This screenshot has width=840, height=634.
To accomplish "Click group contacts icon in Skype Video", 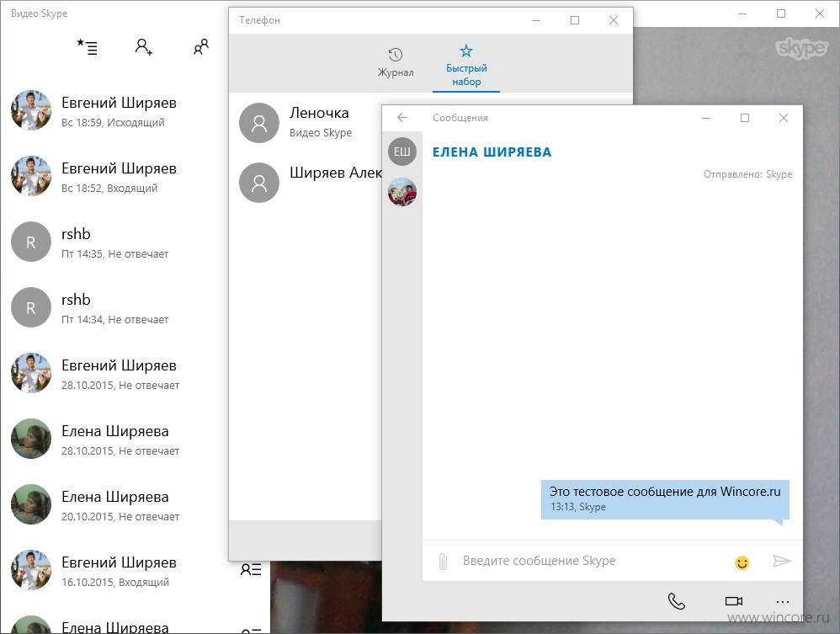I will (x=201, y=47).
